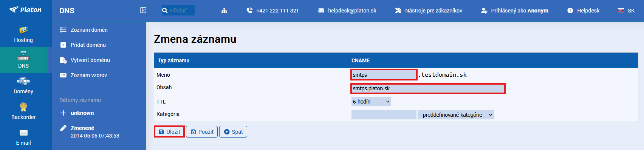Viewport: 644px width, 150px height.
Task: Open the Backorder medal icon
Action: pos(23,107)
